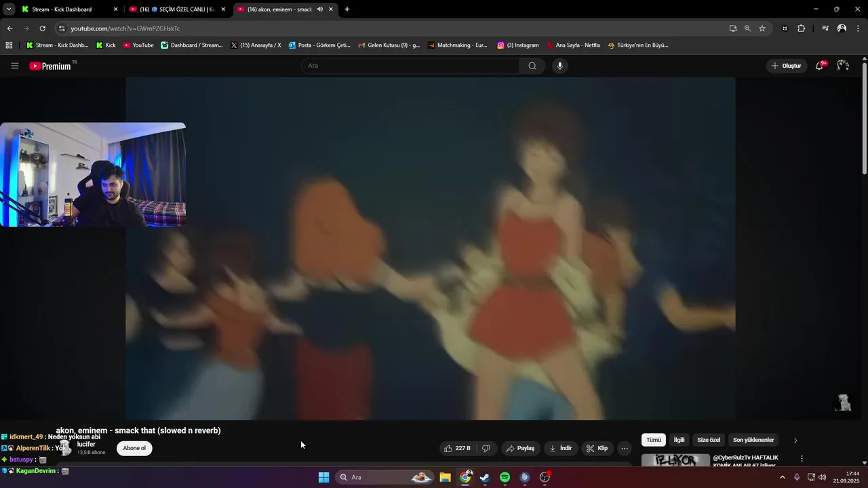Open the Chrome profile avatar
The image size is (868, 488).
842,28
